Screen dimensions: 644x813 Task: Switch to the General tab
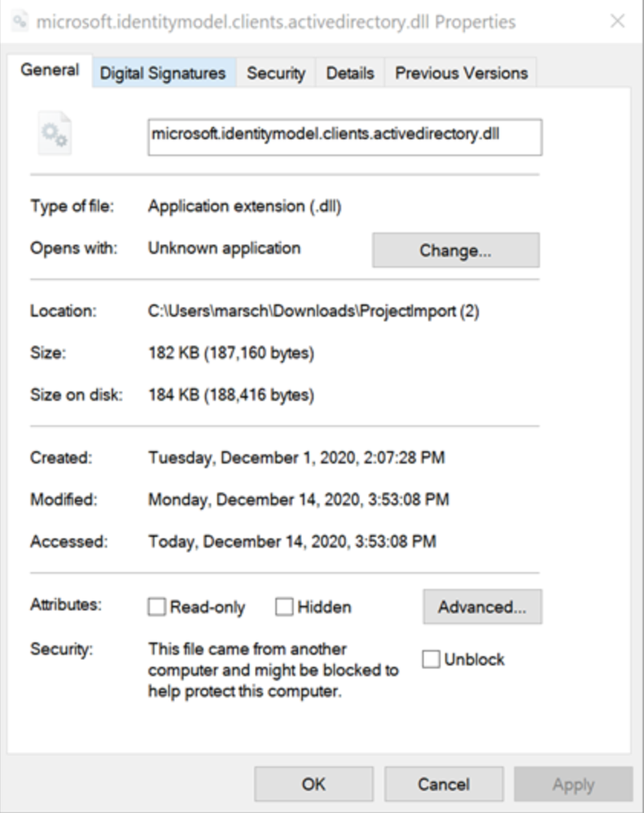[50, 70]
